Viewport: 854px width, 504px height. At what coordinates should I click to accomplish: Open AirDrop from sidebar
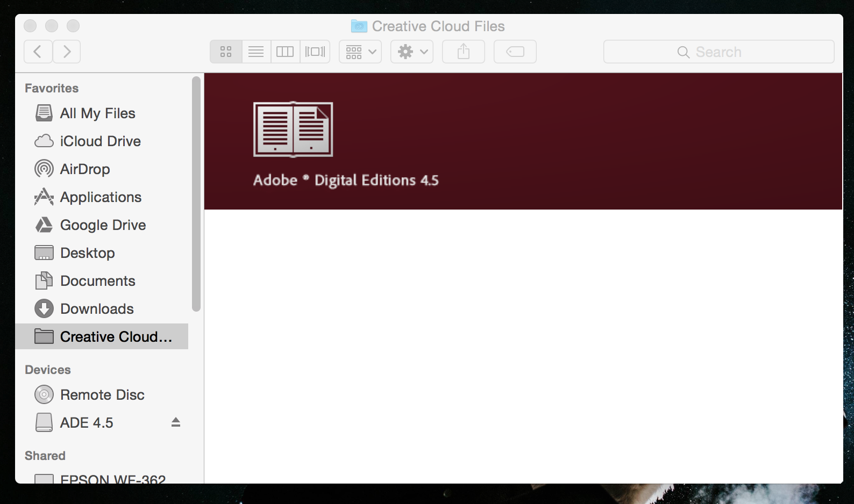(x=102, y=169)
